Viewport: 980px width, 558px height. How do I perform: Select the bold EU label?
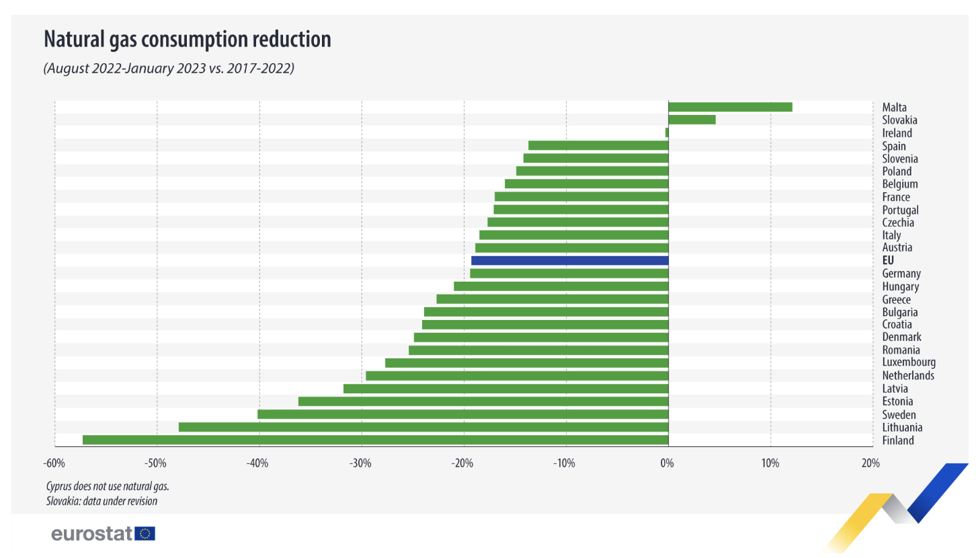point(888,260)
